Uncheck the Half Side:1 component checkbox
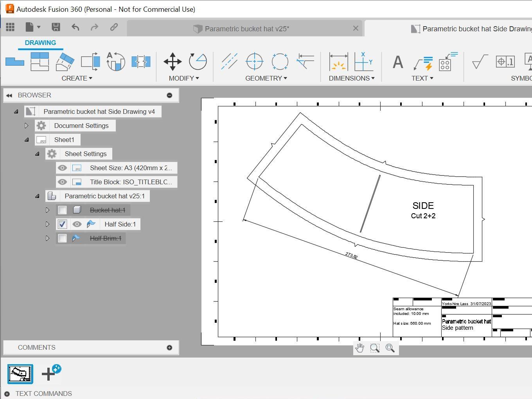The height and width of the screenshot is (399, 532). coord(62,224)
